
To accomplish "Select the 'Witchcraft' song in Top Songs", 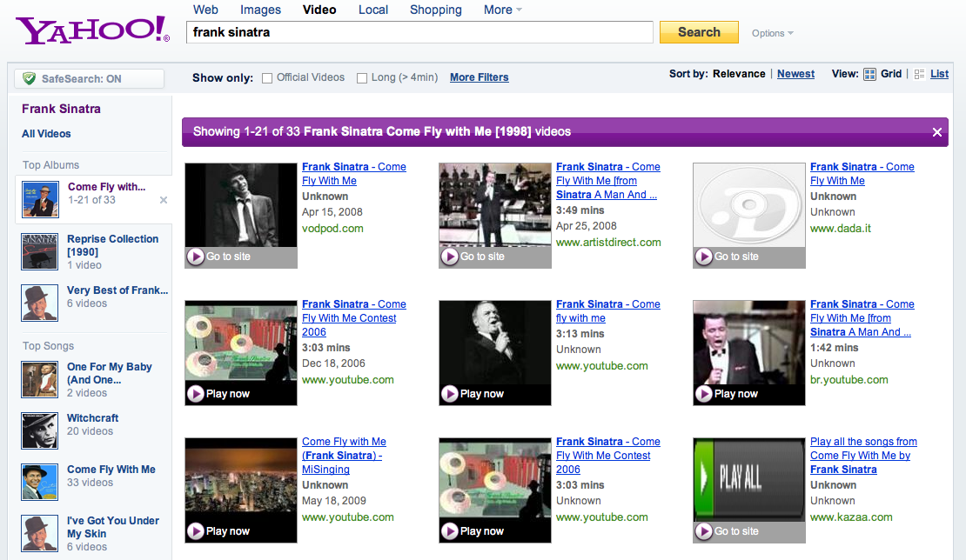I will pos(92,418).
